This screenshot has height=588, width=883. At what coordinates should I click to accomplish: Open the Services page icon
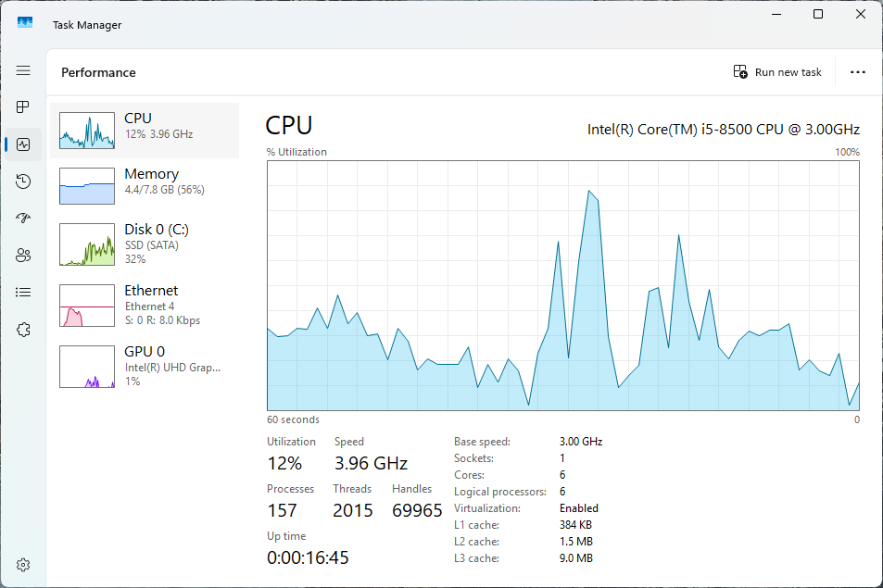coord(23,330)
